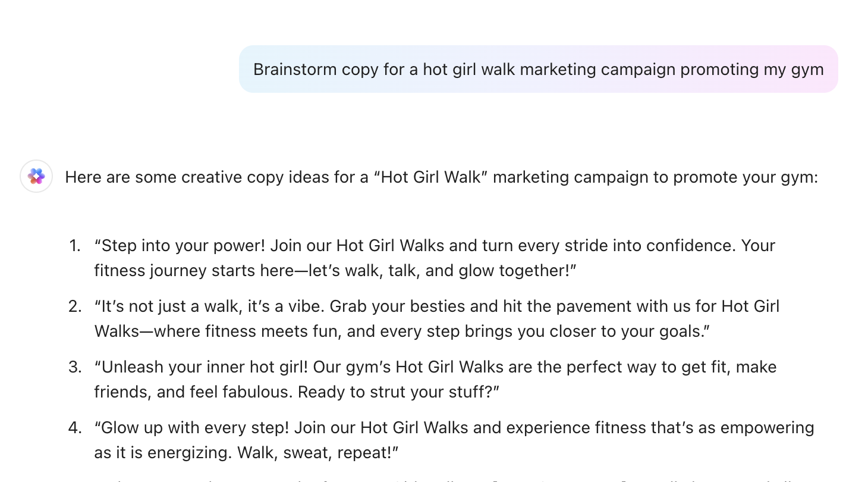The image size is (868, 482).
Task: Click list number 1 marker
Action: [74, 246]
